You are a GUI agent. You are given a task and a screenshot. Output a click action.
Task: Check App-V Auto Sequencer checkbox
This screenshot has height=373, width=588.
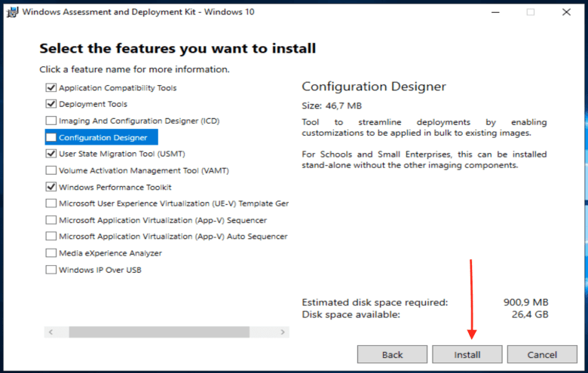(x=51, y=237)
